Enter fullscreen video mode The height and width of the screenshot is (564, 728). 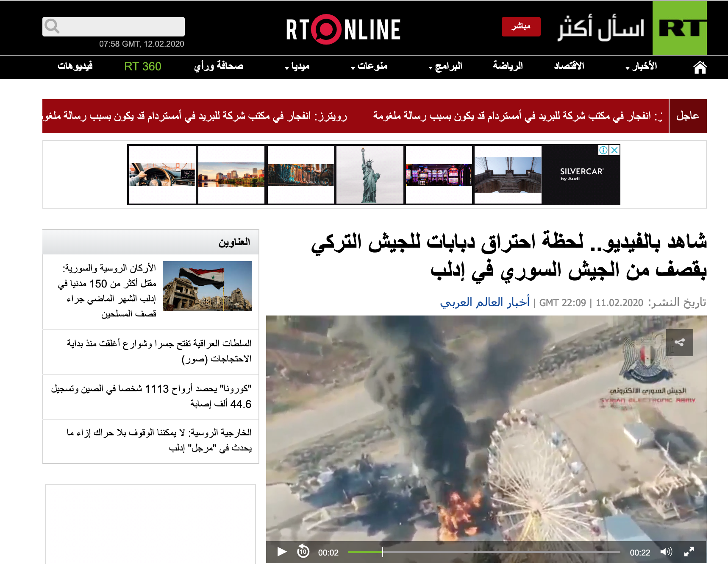(689, 552)
